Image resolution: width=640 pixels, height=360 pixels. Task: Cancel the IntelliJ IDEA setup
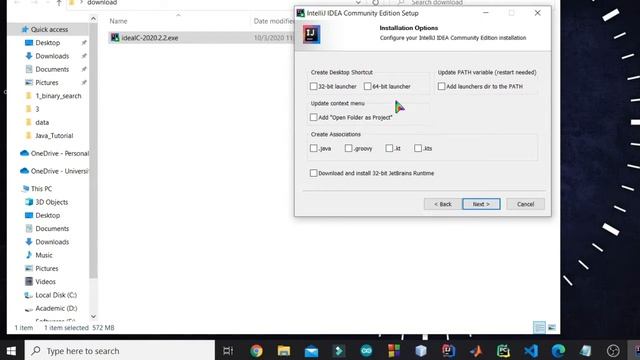[x=525, y=204]
